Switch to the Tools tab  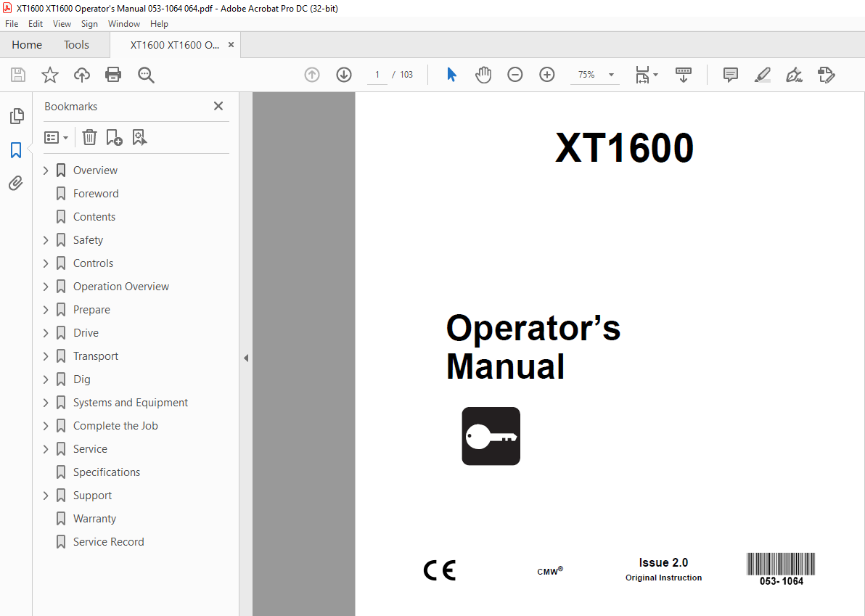(x=76, y=45)
